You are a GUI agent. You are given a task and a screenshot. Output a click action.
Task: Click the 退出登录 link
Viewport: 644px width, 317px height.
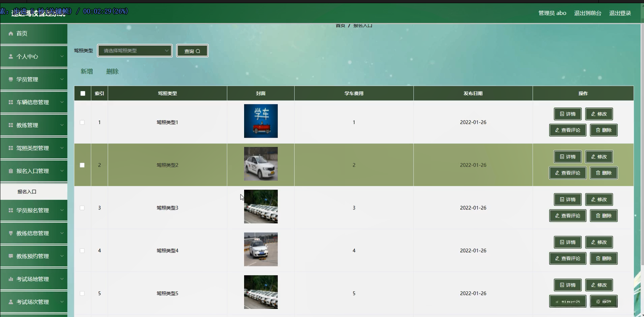coord(620,13)
